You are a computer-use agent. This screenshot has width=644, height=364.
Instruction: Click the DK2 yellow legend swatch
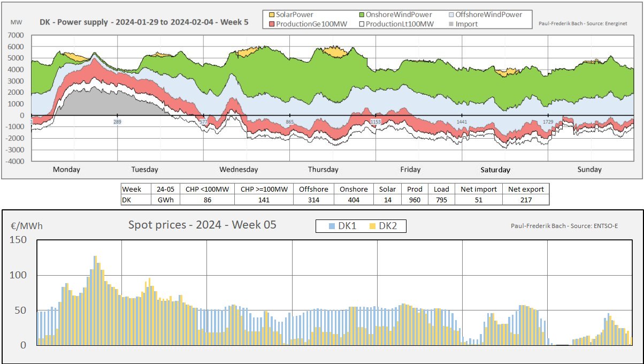(x=372, y=226)
